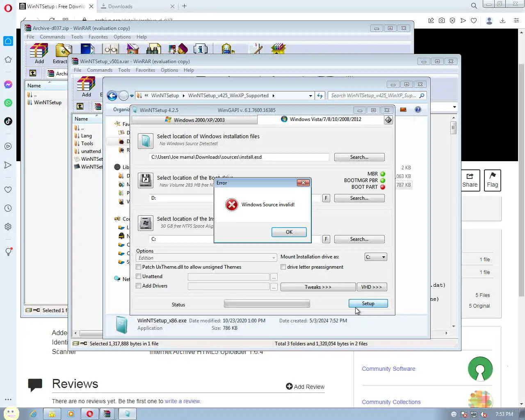Screen dimensions: 525x420
Task: Open the Edition dropdown
Action: [x=206, y=258]
